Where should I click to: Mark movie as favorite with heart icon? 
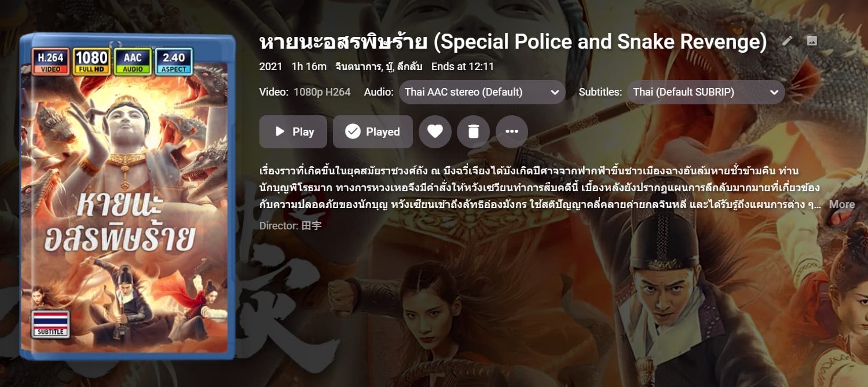pyautogui.click(x=435, y=132)
